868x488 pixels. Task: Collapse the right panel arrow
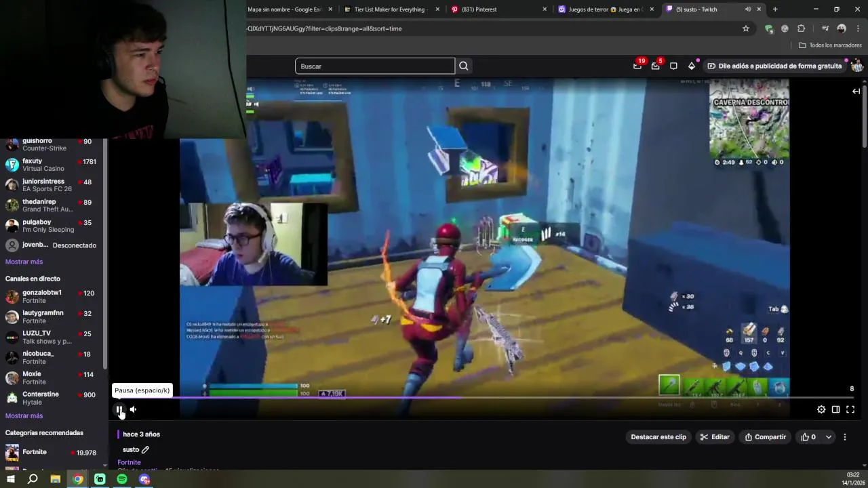click(856, 91)
